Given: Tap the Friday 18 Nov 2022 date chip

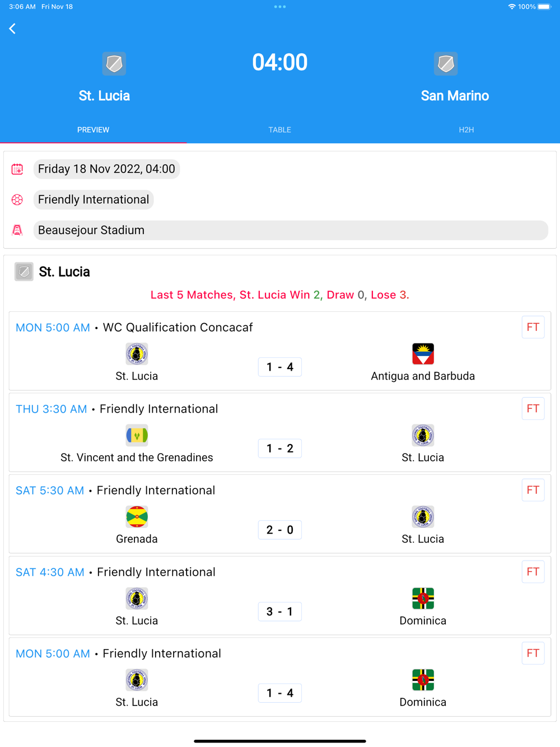Looking at the screenshot, I should pos(106,169).
